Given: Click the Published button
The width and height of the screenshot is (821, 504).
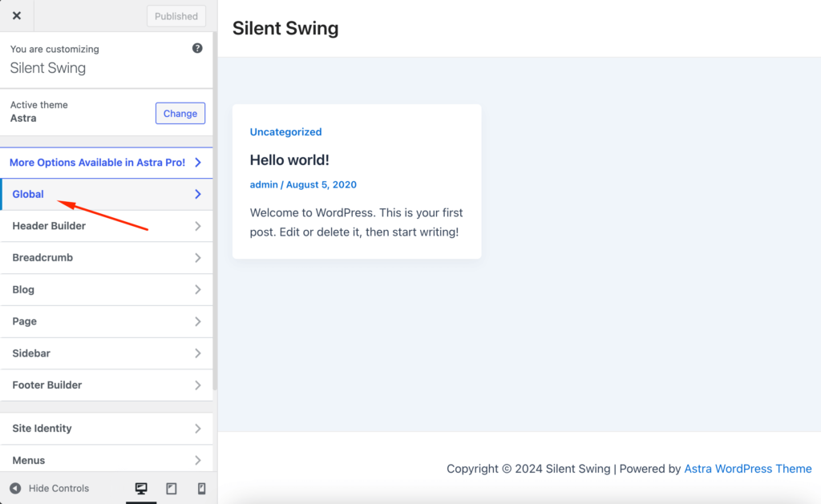Looking at the screenshot, I should point(176,16).
